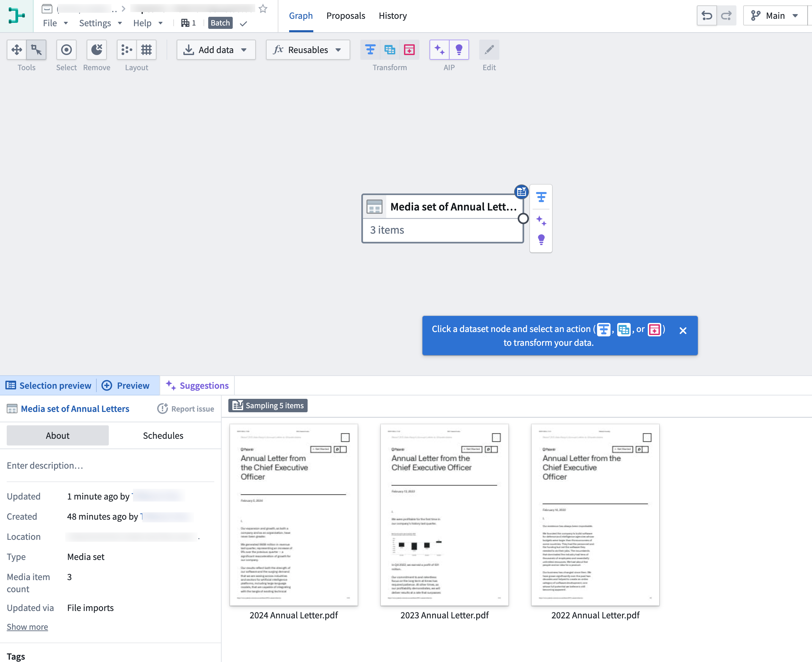Select the move/pan tool in Tools

pos(16,49)
